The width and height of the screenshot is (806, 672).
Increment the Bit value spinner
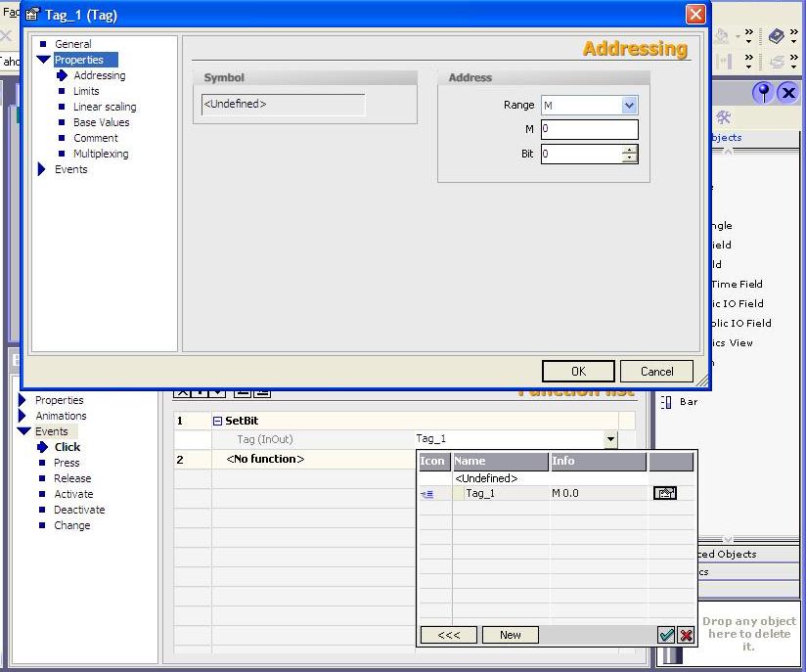[629, 150]
